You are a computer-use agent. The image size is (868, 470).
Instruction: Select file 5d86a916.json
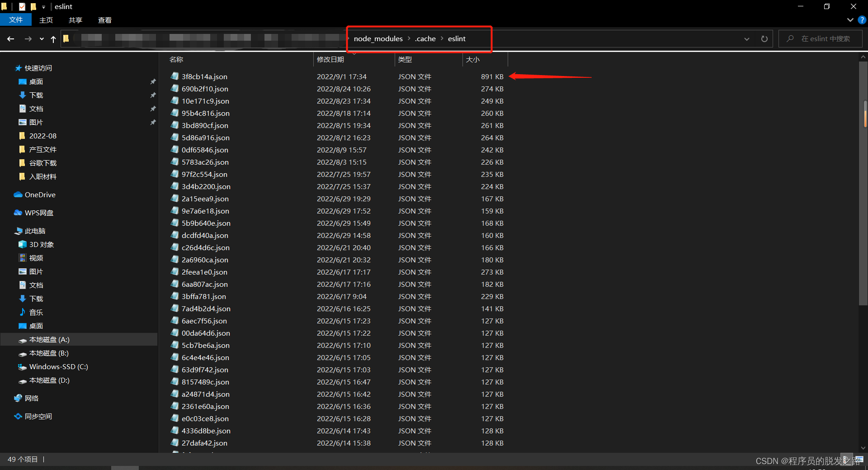206,138
